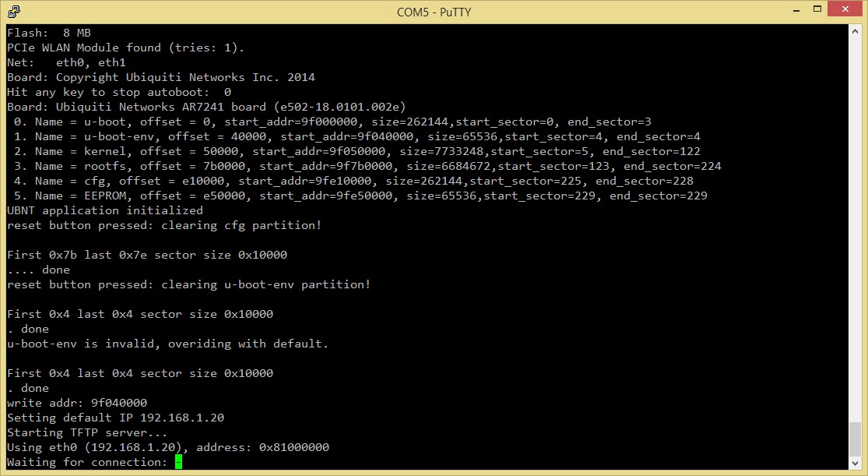Viewport: 868px width, 476px height.
Task: Click the terminal scrollbar thumb
Action: coord(855,439)
